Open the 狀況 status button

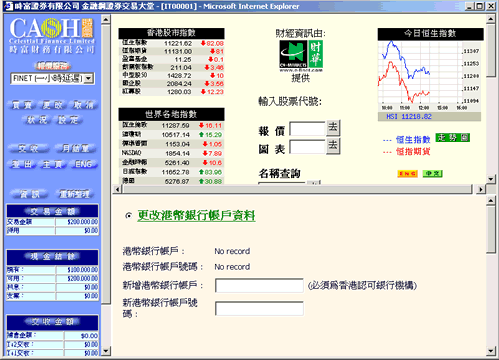tap(37, 120)
